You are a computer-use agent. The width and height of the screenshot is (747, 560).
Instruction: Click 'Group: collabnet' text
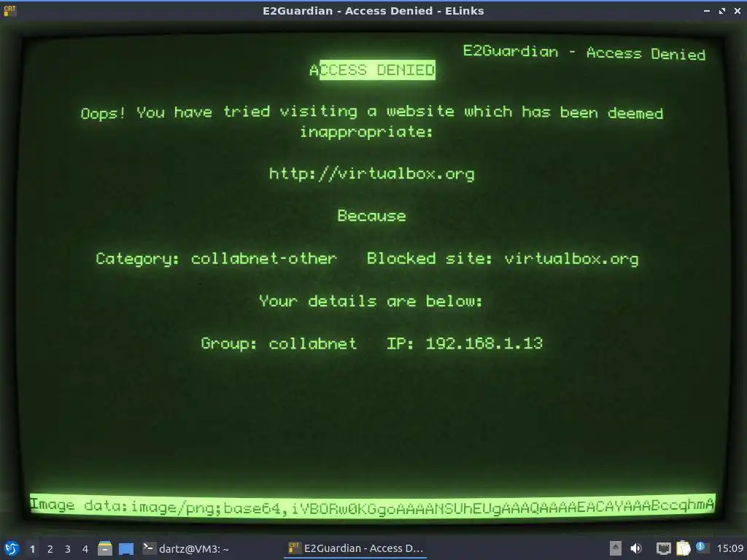pyautogui.click(x=279, y=343)
